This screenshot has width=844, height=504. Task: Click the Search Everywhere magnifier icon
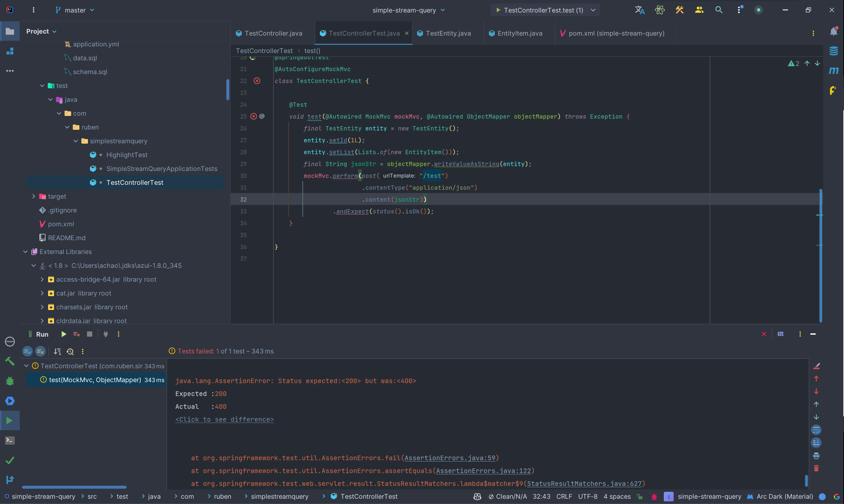point(719,10)
